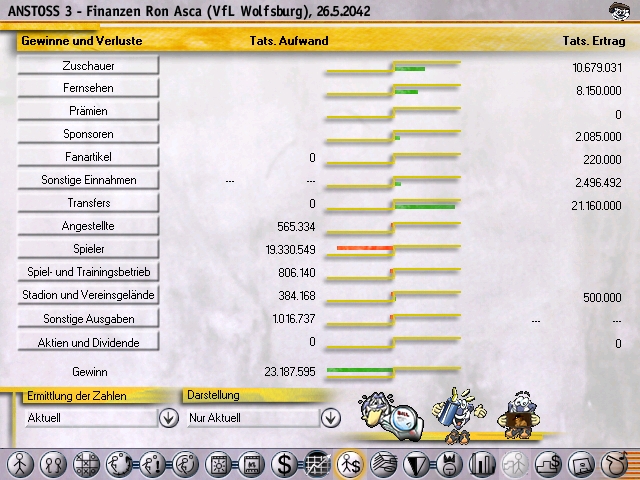Open the photo picture frame icon

581,464
